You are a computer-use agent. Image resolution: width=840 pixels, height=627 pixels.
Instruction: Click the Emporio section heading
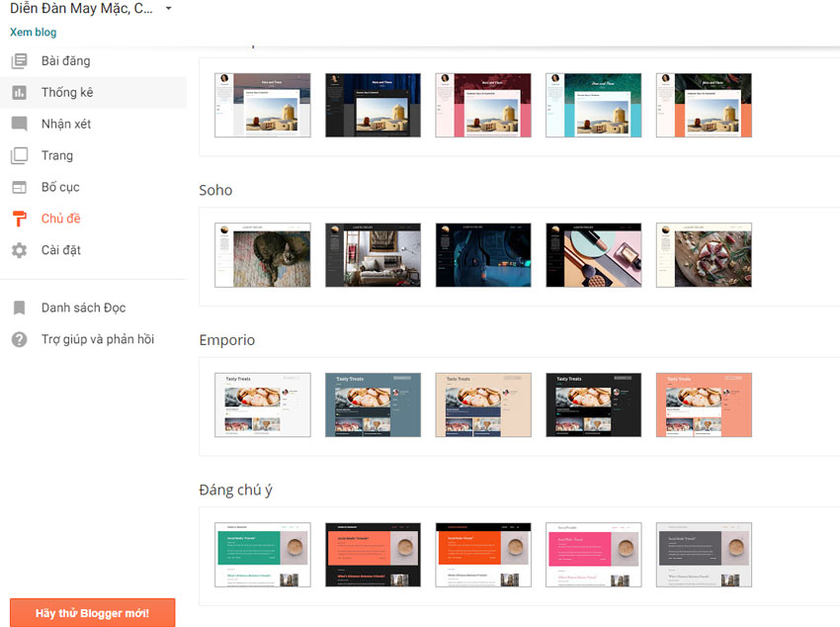click(x=226, y=340)
